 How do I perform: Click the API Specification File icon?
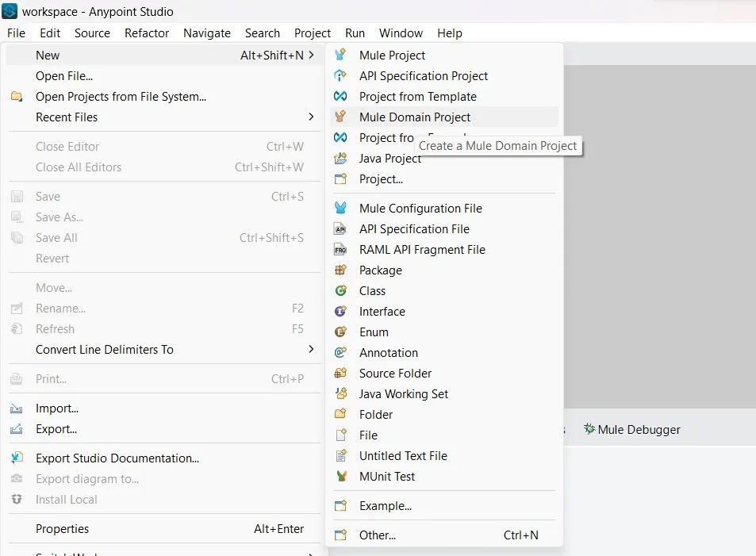click(340, 228)
